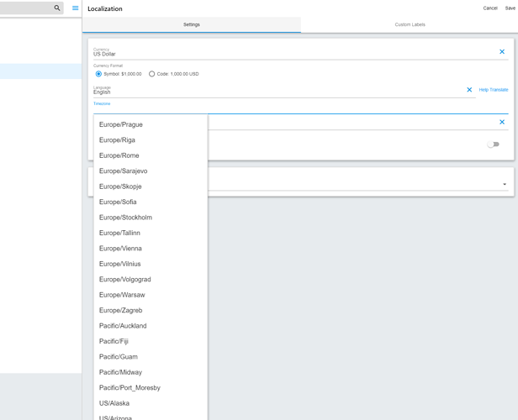Switch to Custom Labels tab

410,24
